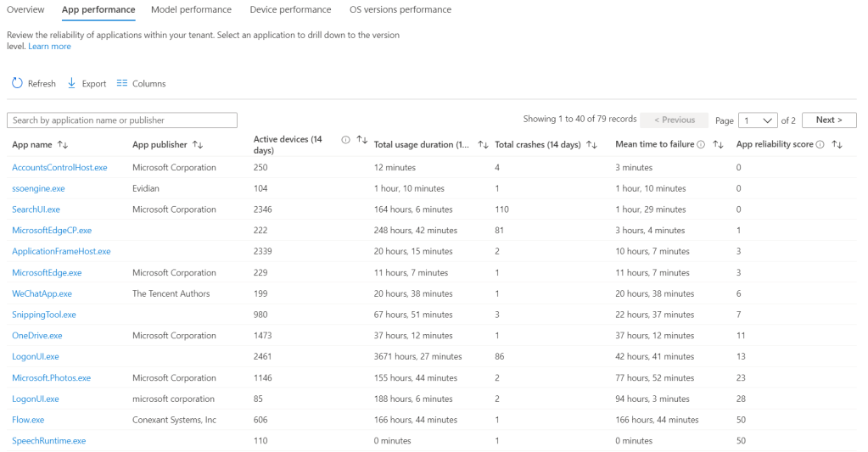Sort by App name column arrows
This screenshot has height=452, width=868.
coord(63,145)
